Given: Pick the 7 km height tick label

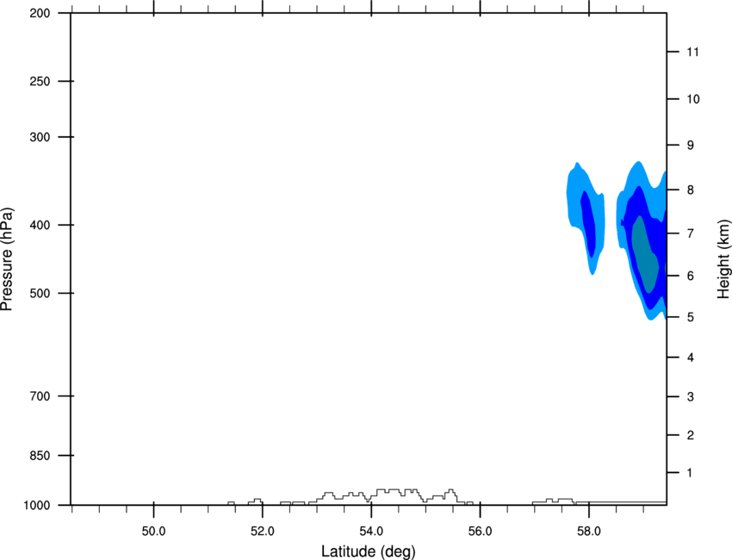Looking at the screenshot, I should (x=691, y=233).
